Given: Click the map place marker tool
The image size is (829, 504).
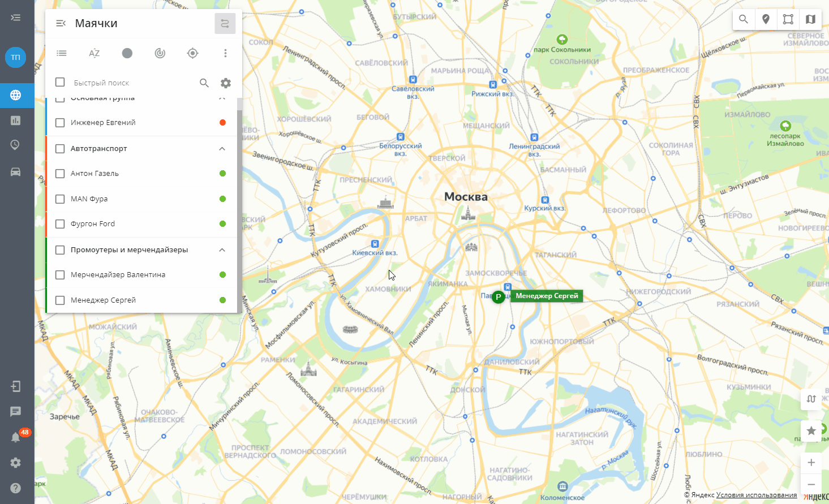Looking at the screenshot, I should click(x=766, y=19).
